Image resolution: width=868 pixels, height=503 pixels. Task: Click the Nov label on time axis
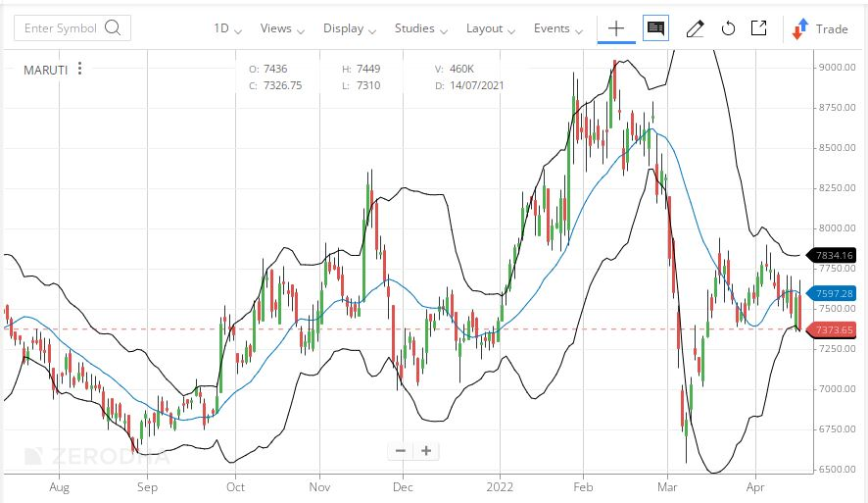[319, 487]
